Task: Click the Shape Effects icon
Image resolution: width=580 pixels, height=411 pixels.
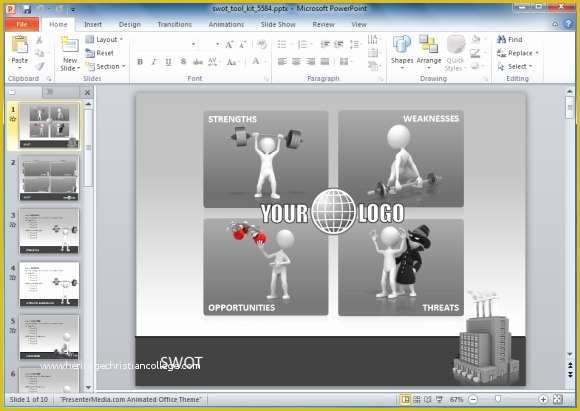Action: (x=475, y=67)
